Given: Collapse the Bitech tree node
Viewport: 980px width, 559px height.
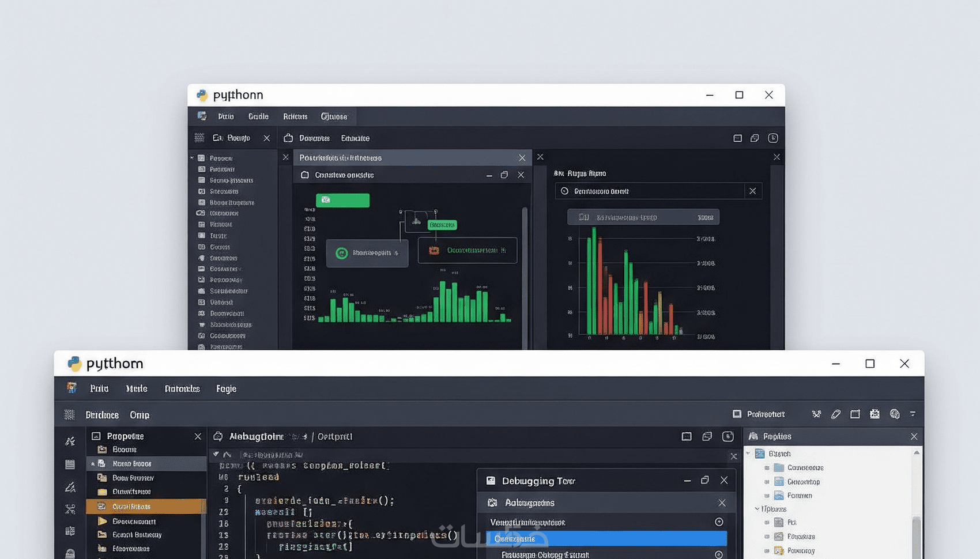Looking at the screenshot, I should pyautogui.click(x=749, y=454).
